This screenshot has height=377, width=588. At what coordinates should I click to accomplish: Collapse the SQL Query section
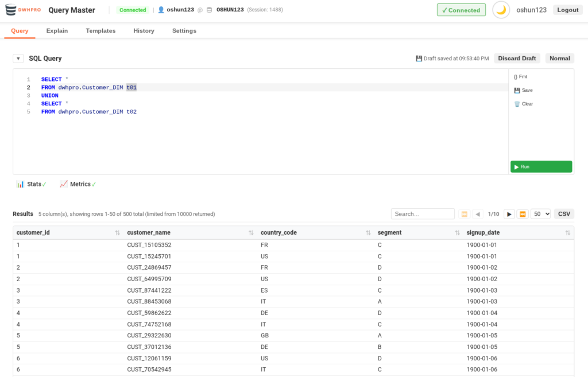pos(18,59)
